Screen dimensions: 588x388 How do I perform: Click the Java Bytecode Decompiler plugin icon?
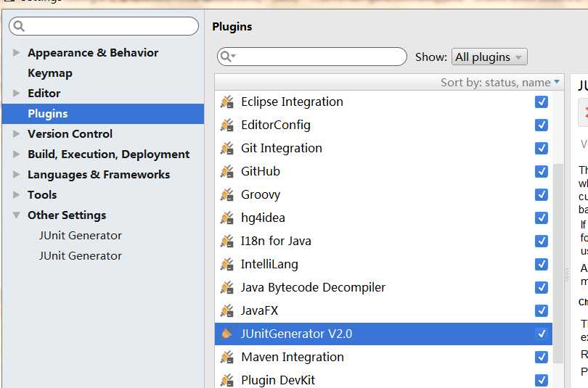(x=227, y=288)
